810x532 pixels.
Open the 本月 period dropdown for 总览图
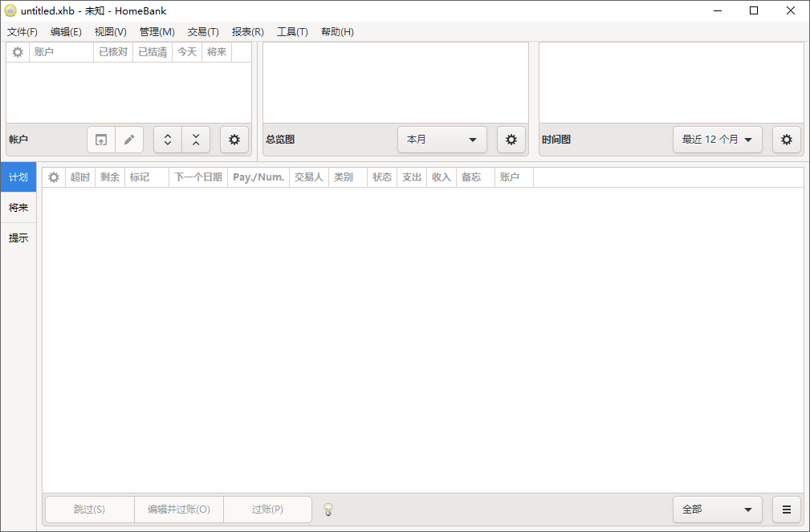coord(442,139)
